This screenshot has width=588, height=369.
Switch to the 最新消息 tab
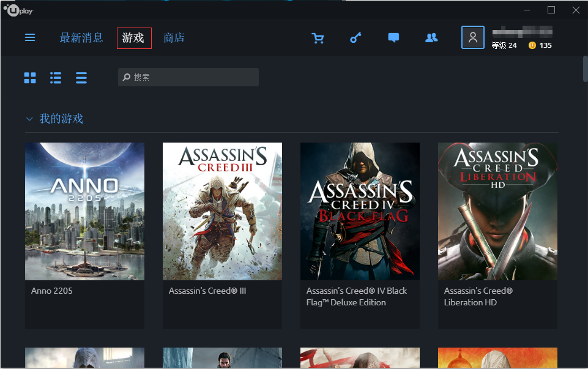81,37
